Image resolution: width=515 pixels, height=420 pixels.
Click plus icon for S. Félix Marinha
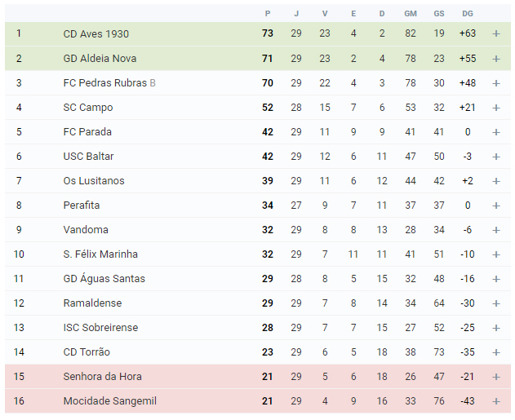pos(496,254)
